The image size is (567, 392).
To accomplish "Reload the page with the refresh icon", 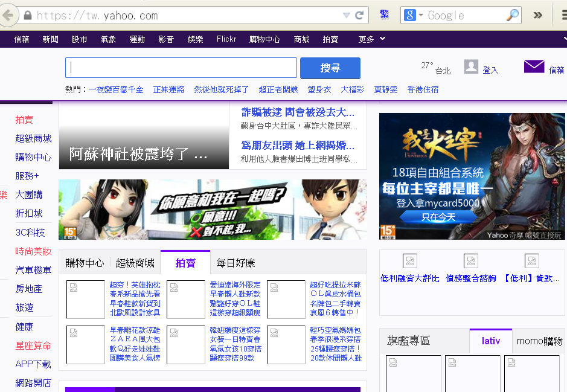I will [359, 15].
